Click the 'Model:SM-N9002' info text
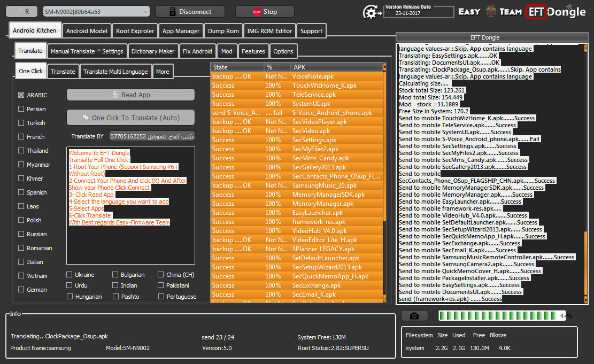The height and width of the screenshot is (364, 594). tap(128, 348)
